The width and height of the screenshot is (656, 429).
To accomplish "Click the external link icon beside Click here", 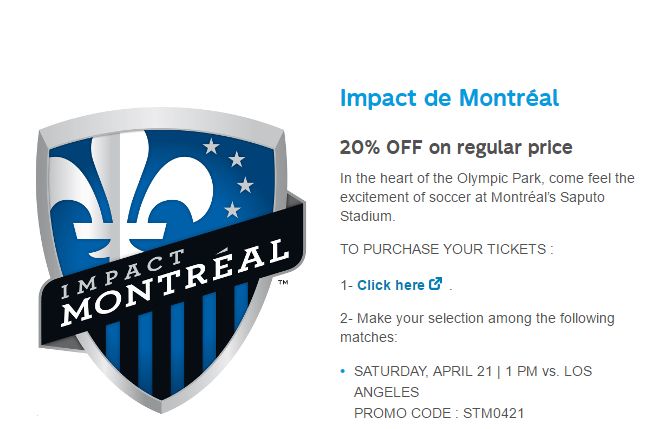I will 436,284.
